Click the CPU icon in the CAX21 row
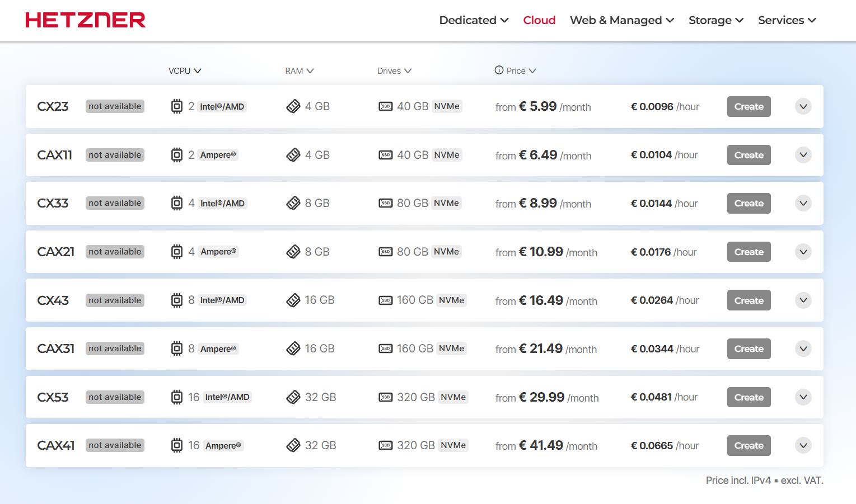This screenshot has height=504, width=856. click(x=177, y=252)
